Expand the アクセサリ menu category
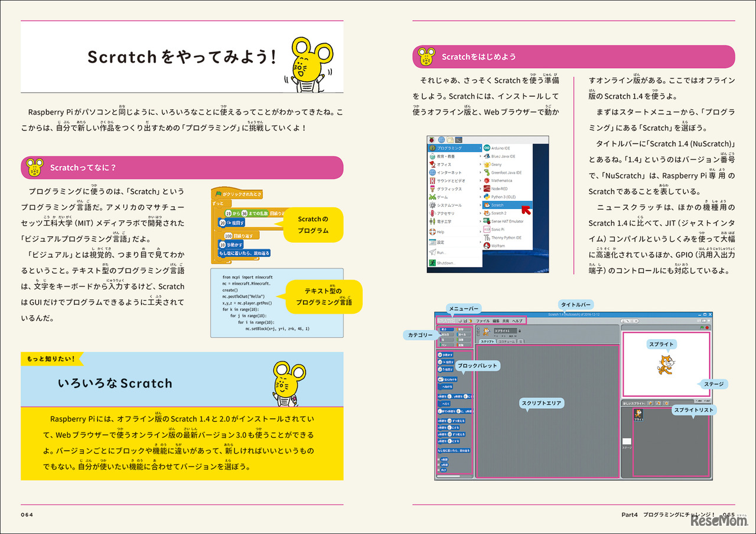756x534 pixels. coord(455,213)
